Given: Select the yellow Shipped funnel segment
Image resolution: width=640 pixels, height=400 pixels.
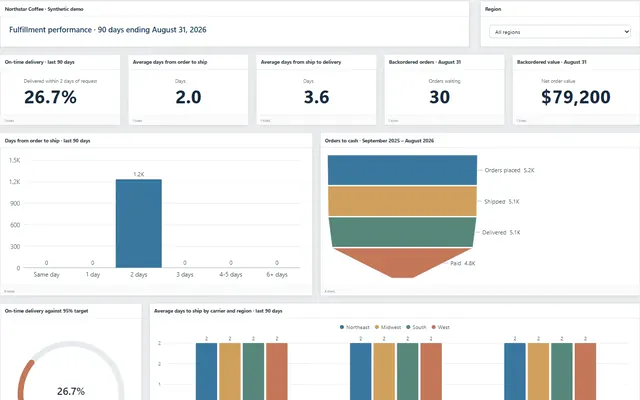Looking at the screenshot, I should point(402,201).
